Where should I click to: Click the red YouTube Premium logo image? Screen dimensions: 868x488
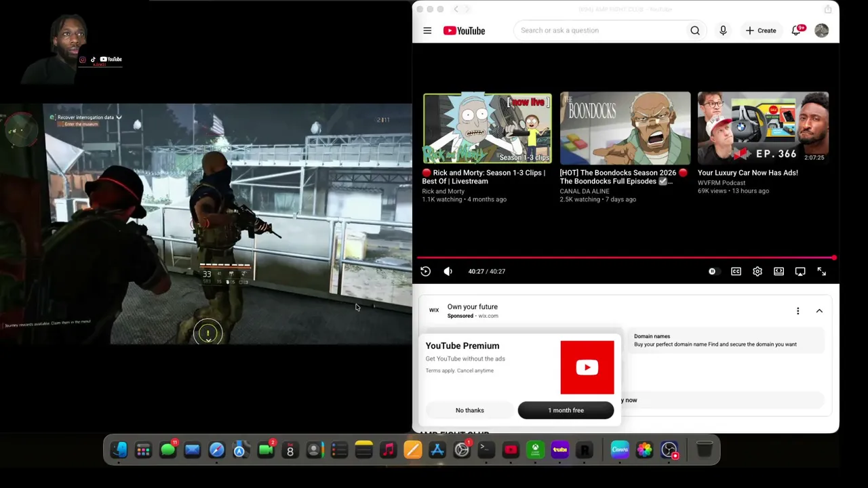(587, 367)
